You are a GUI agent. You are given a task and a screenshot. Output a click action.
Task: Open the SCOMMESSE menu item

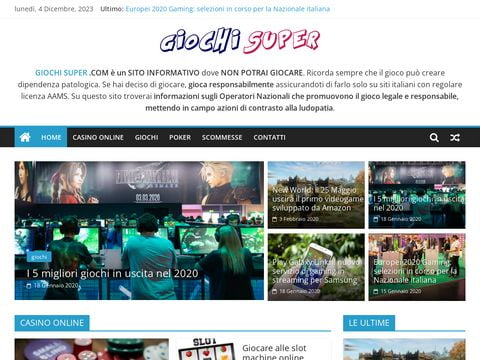click(x=222, y=137)
